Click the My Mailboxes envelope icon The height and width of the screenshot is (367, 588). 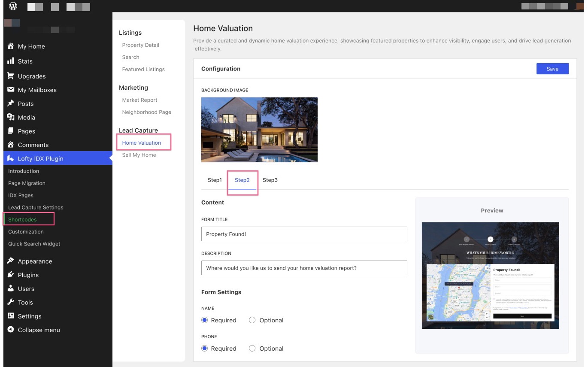11,90
